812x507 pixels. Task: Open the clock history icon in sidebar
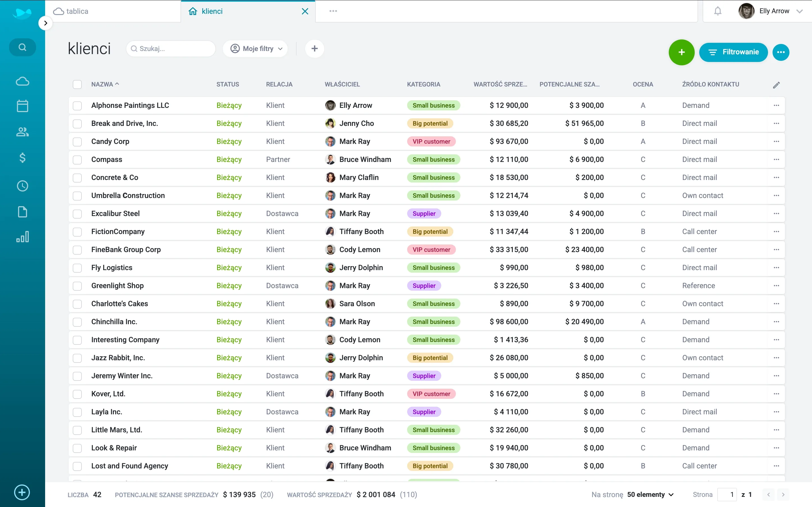coord(23,186)
